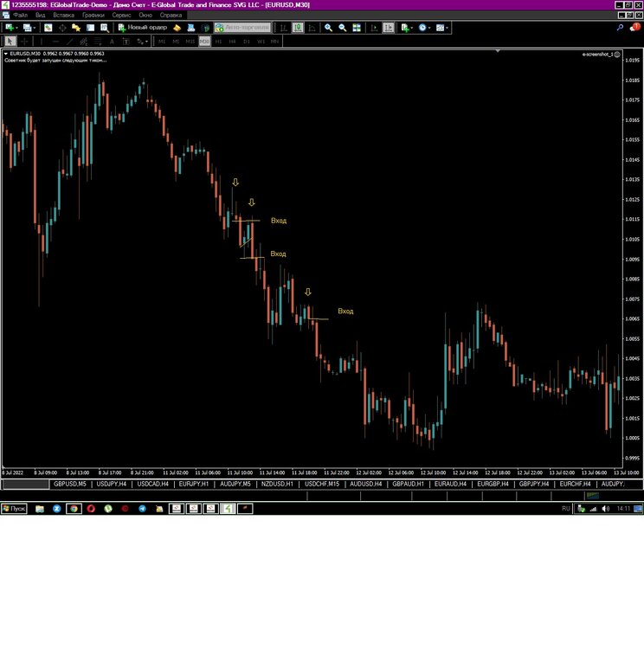644x649 pixels.
Task: Open the Indicators list icon
Action: click(x=405, y=28)
